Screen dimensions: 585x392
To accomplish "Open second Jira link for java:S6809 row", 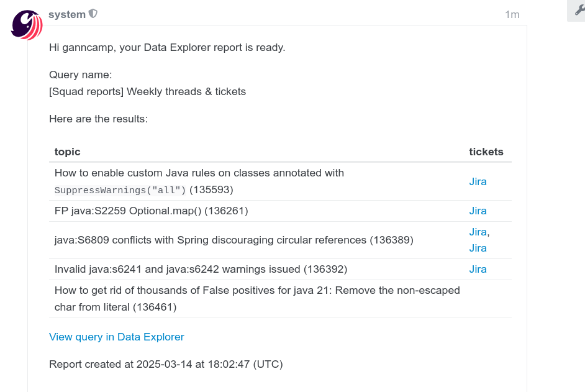I will [x=478, y=248].
